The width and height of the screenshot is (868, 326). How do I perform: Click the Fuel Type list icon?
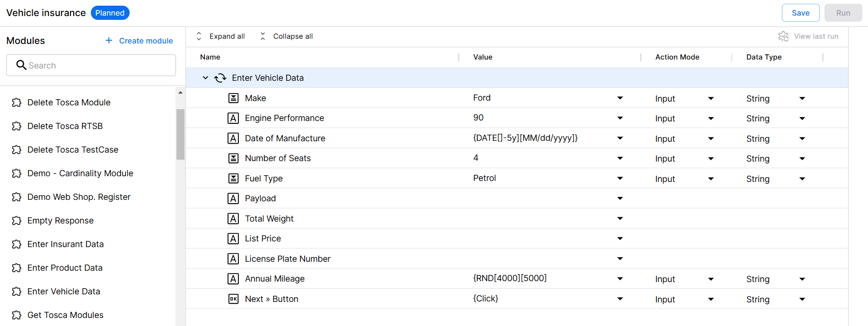pos(233,179)
